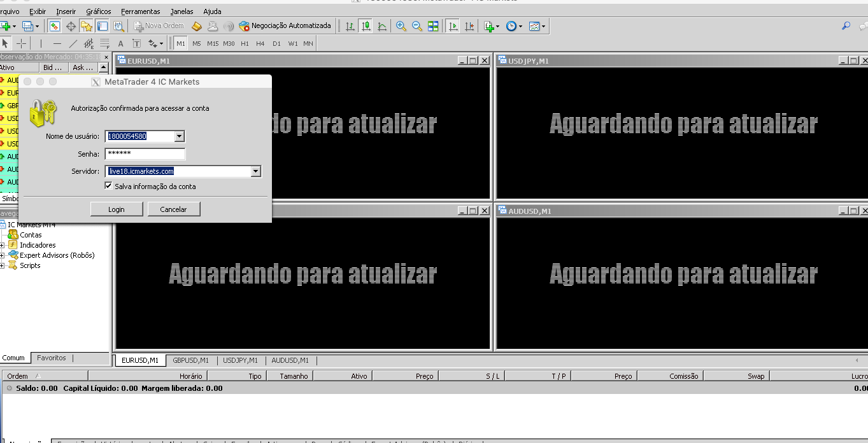Switch to line chart icon
Image resolution: width=868 pixels, height=443 pixels.
pos(381,26)
